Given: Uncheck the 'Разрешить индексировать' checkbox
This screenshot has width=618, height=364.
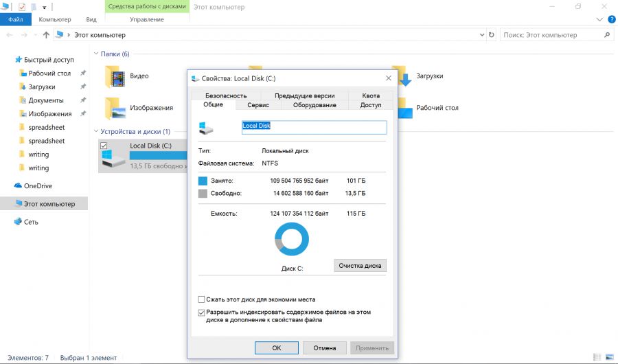Looking at the screenshot, I should [x=201, y=312].
